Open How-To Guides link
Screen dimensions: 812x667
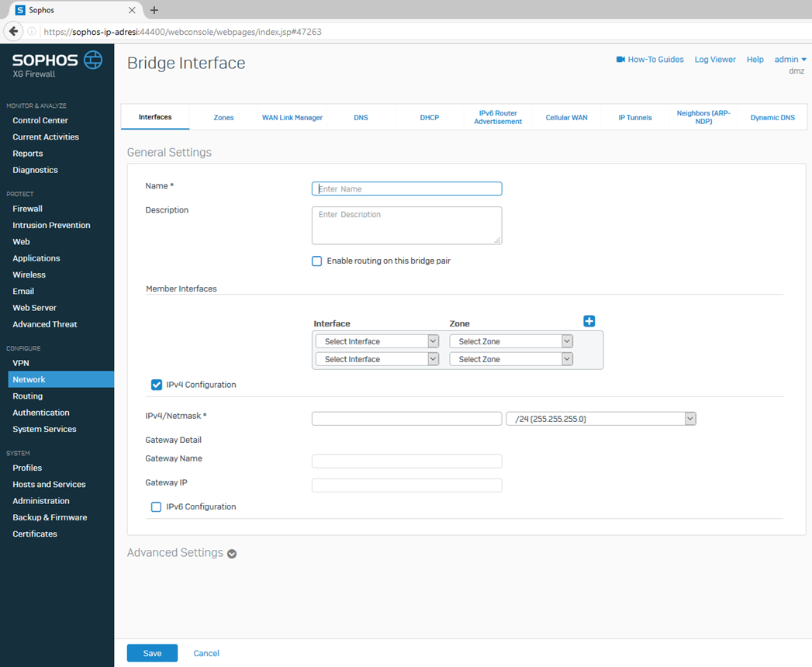click(655, 60)
